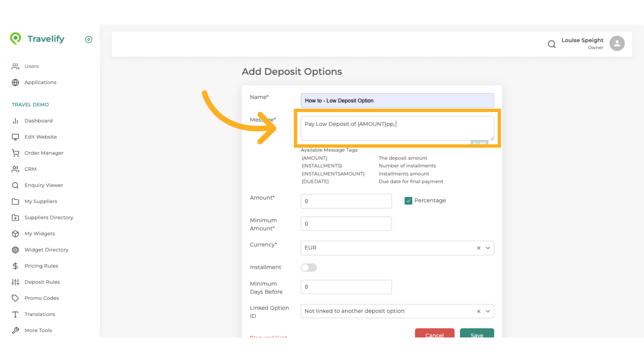Click the Promo Codes tag icon

15,298
